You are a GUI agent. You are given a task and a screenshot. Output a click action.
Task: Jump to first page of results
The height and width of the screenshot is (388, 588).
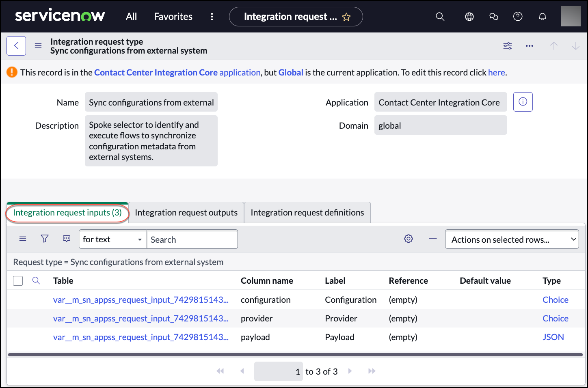point(220,371)
